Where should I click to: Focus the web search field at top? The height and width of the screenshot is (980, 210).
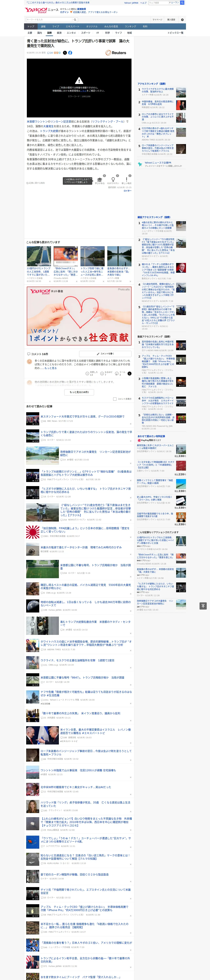coord(158,3)
